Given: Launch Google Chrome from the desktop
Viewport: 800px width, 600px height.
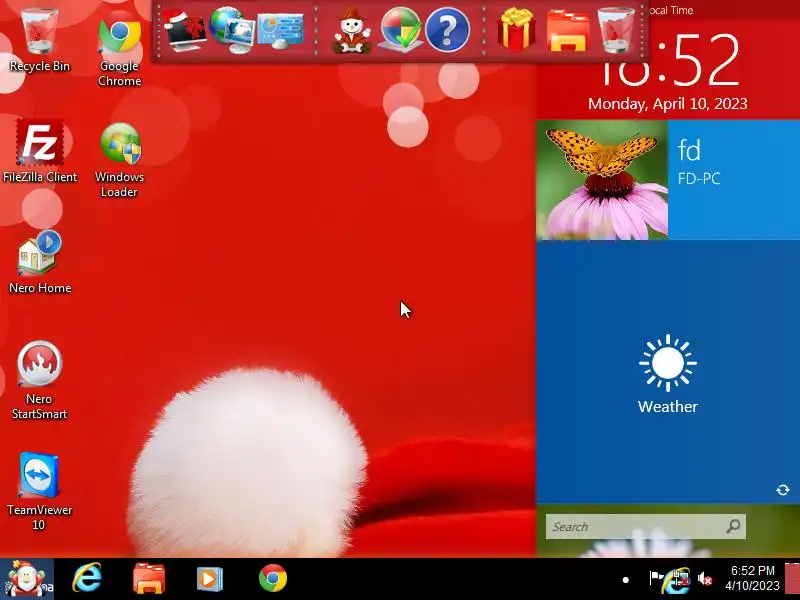Looking at the screenshot, I should [x=119, y=51].
